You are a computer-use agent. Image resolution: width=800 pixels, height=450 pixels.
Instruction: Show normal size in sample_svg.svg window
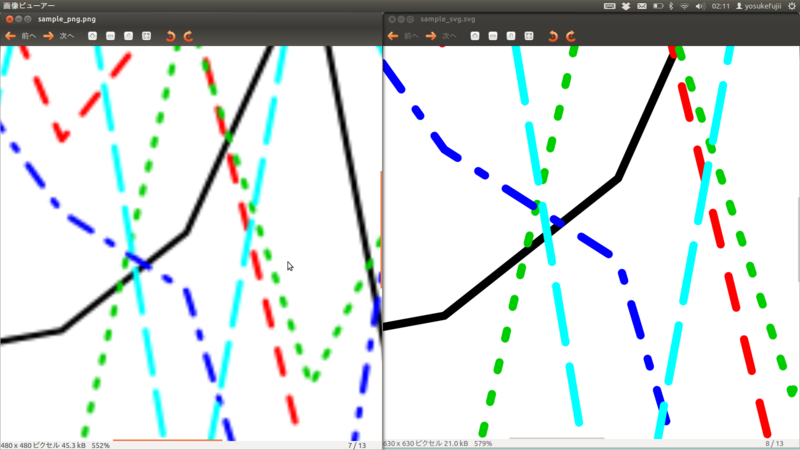tap(511, 36)
